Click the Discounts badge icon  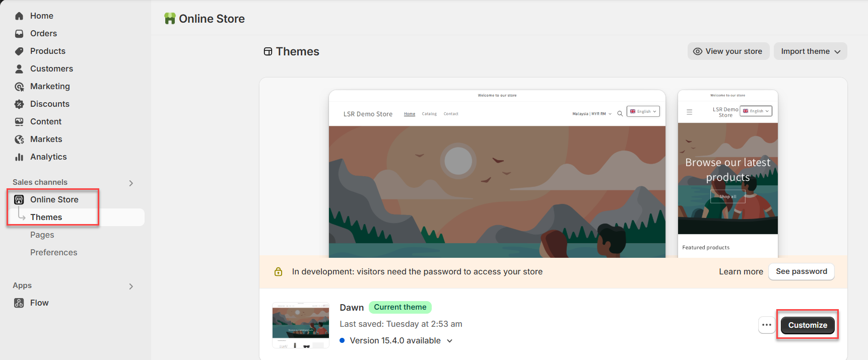click(19, 104)
